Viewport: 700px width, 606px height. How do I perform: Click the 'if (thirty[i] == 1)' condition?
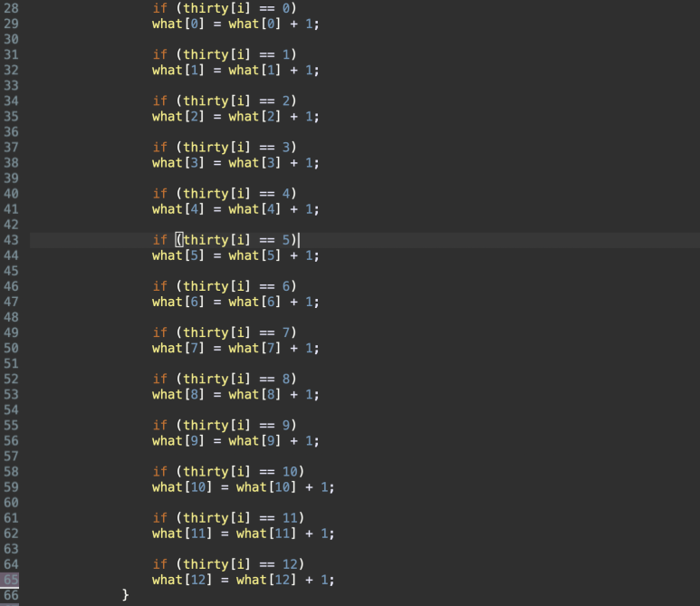[x=225, y=54]
